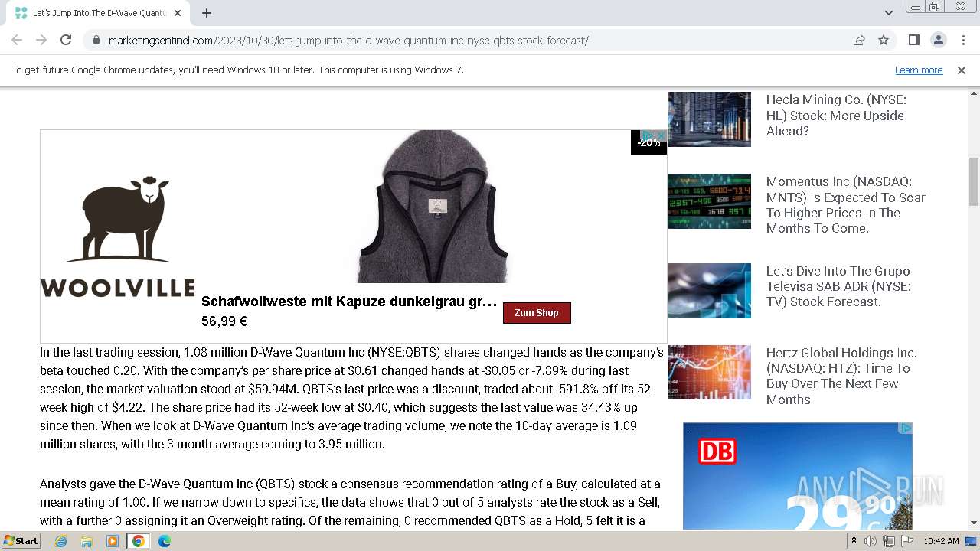Click the scrollbar up arrow
Screen dimensions: 980x551
974,93
